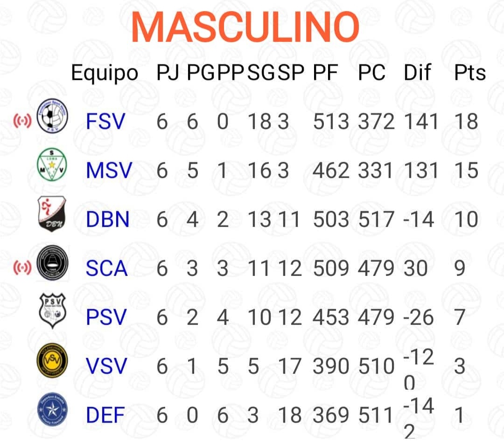The image size is (504, 448).
Task: Open the MSV team link
Action: click(x=109, y=171)
